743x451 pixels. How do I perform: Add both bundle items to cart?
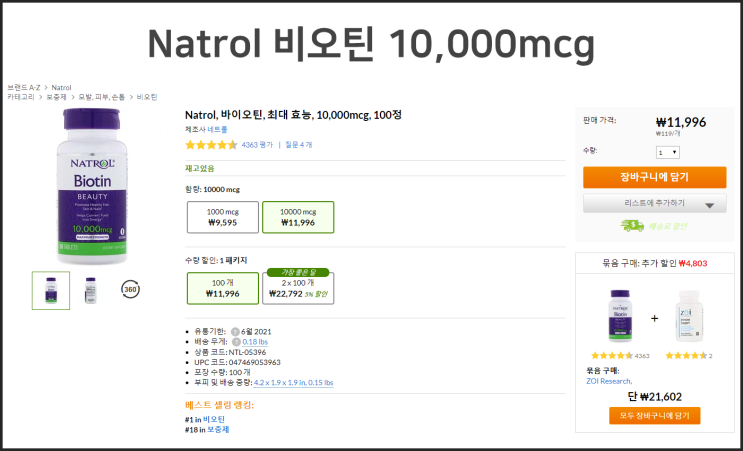(654, 415)
